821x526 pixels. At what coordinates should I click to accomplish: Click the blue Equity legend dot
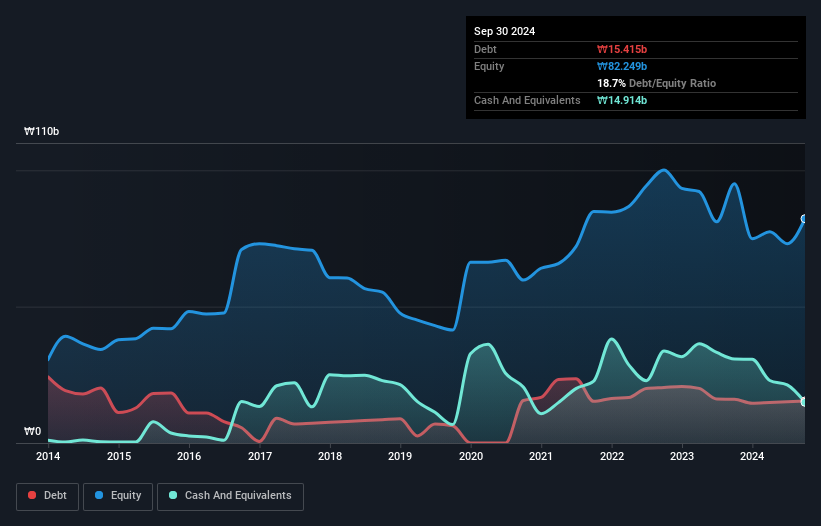point(99,495)
